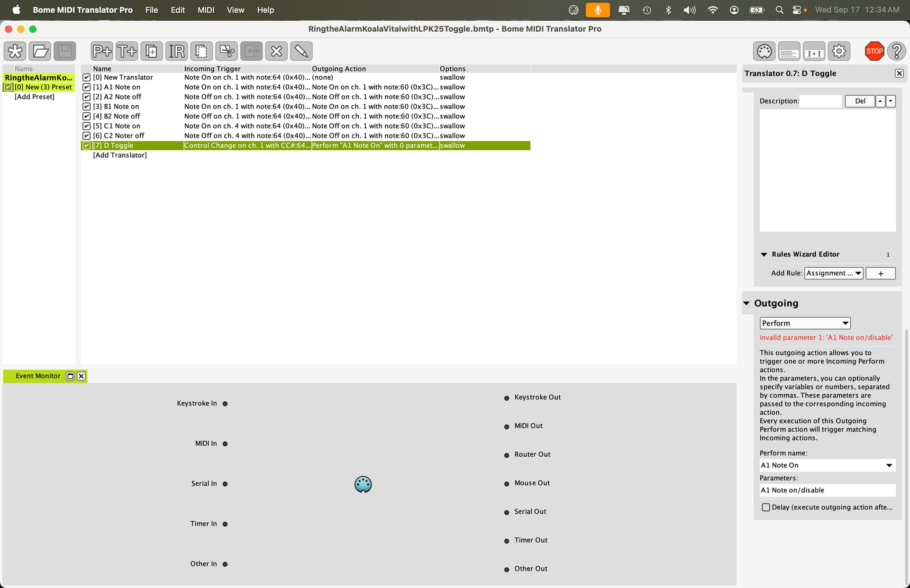The height and width of the screenshot is (588, 910).
Task: Add a new preset with the P+ icon
Action: click(x=102, y=51)
